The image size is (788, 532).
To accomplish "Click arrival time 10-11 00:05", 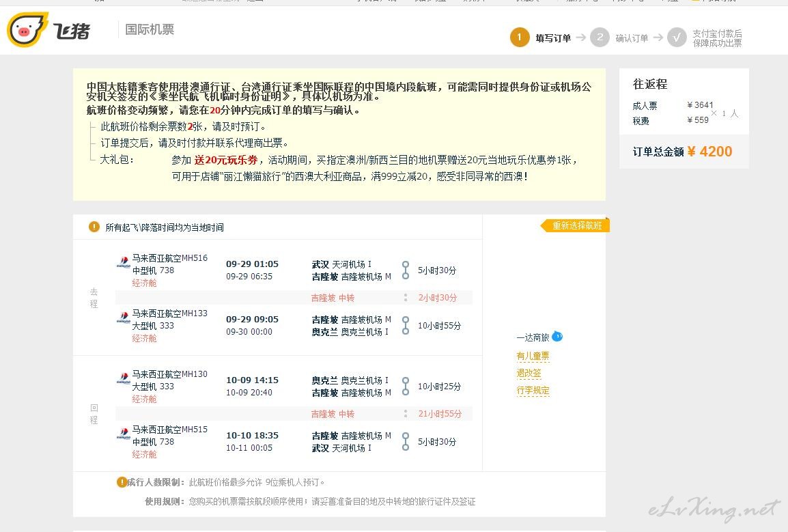I will coord(249,448).
